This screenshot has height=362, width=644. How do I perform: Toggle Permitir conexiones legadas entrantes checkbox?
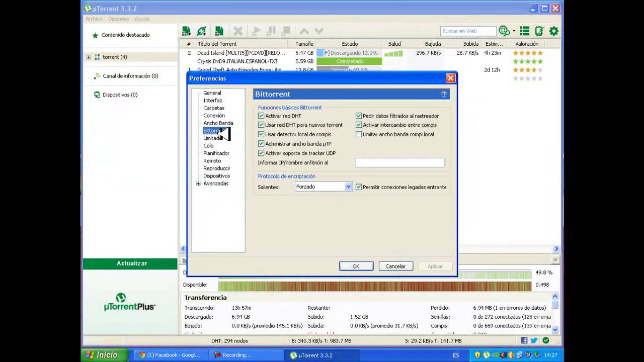click(x=359, y=187)
